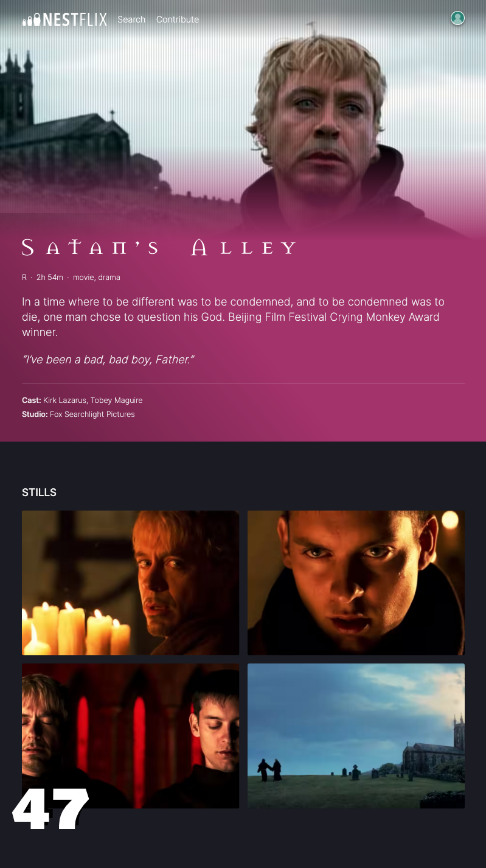The image size is (486, 868).
Task: Open the Search page
Action: click(131, 19)
